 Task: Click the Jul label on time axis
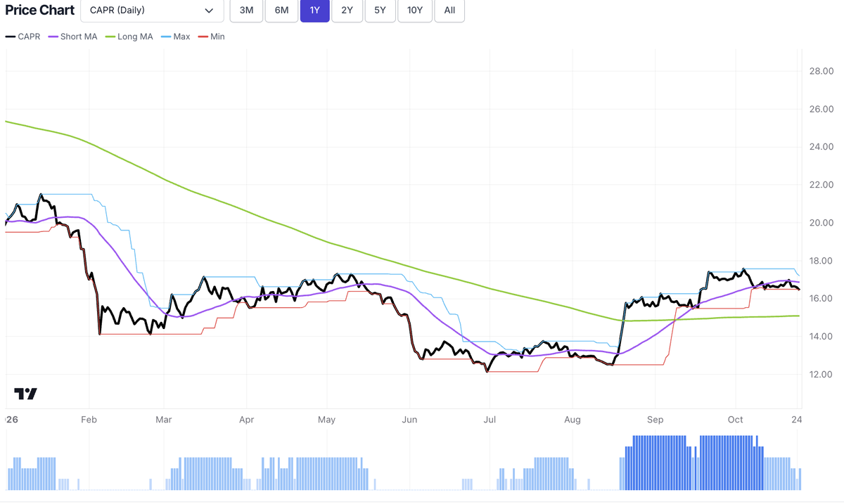[x=490, y=420]
